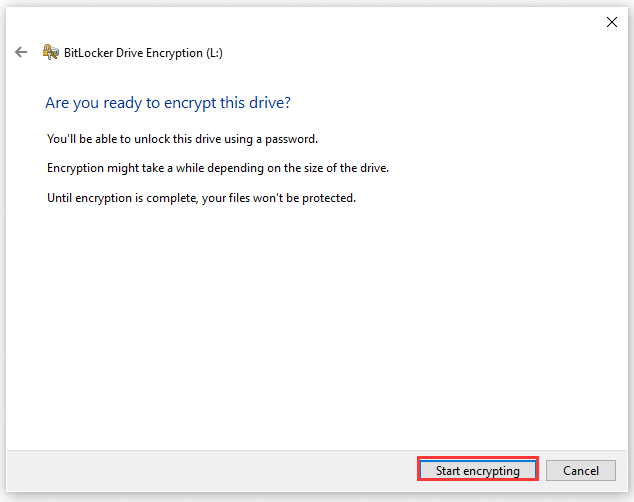The width and height of the screenshot is (634, 502).
Task: Click the BitLocker lock and key icon
Action: tap(51, 52)
